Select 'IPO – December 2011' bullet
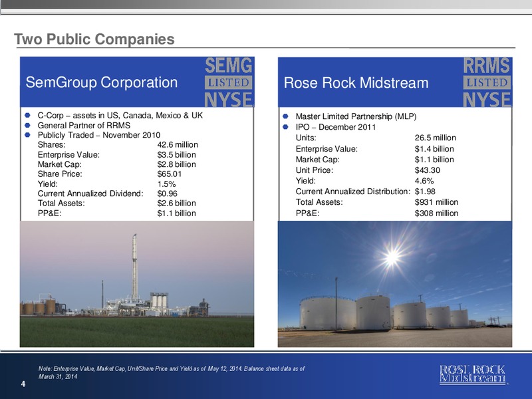532x399 pixels. (336, 127)
